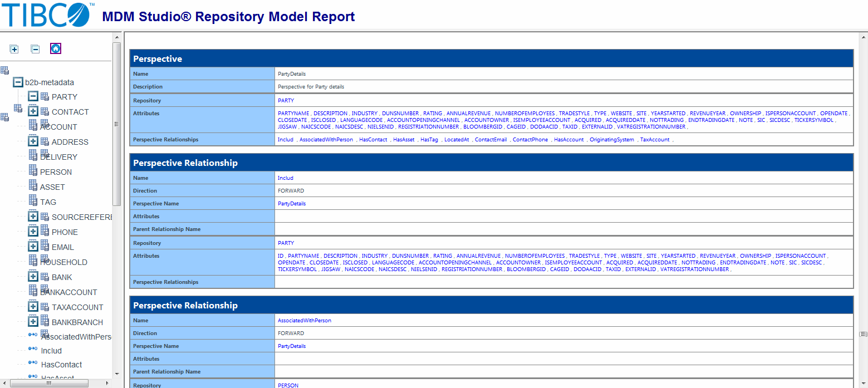Expand the EMAIL tree node
The width and height of the screenshot is (868, 388).
[x=33, y=247]
